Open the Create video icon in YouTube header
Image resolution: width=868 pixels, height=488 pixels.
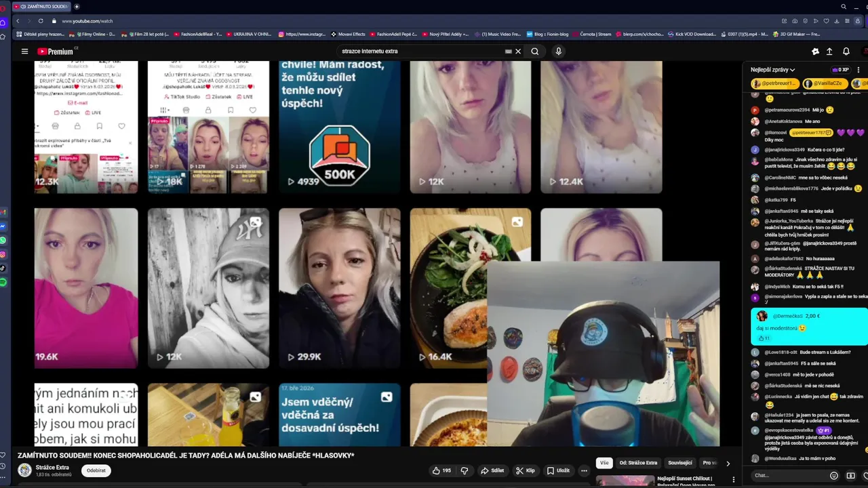(815, 52)
